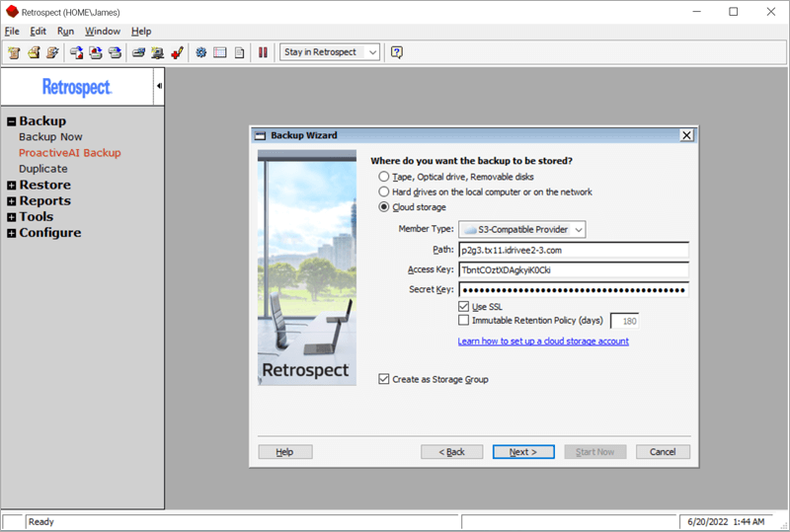The image size is (790, 532).
Task: Select ProactiveAI Backup in sidebar
Action: (69, 153)
